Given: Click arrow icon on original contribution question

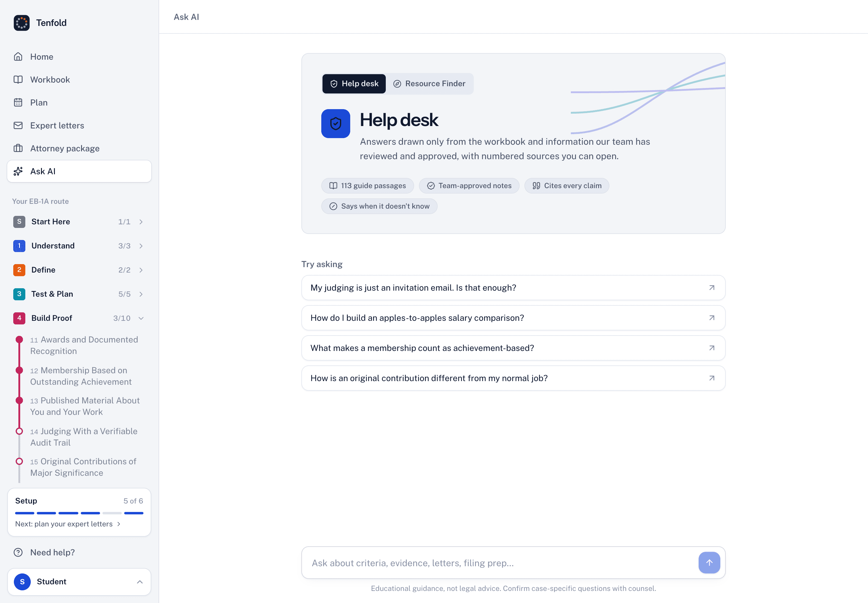Looking at the screenshot, I should [x=712, y=378].
